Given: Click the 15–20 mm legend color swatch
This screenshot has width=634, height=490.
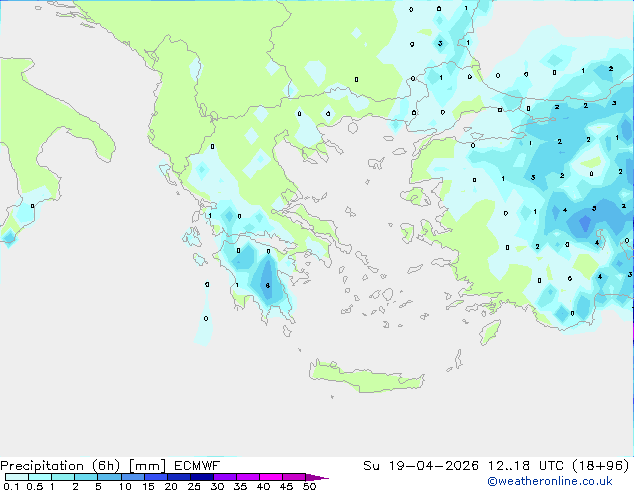Looking at the screenshot, I should coord(155,477).
